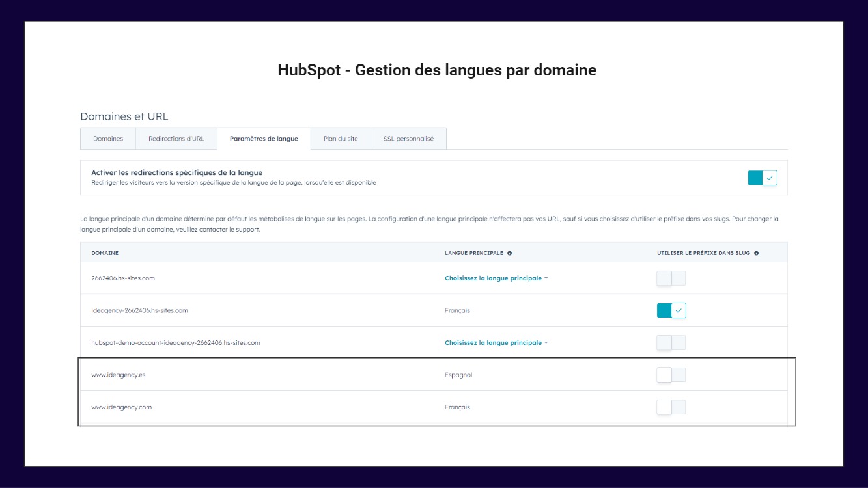Image resolution: width=868 pixels, height=488 pixels.
Task: Toggle slug prefix for hubspot-demo-account domain
Action: pos(671,342)
